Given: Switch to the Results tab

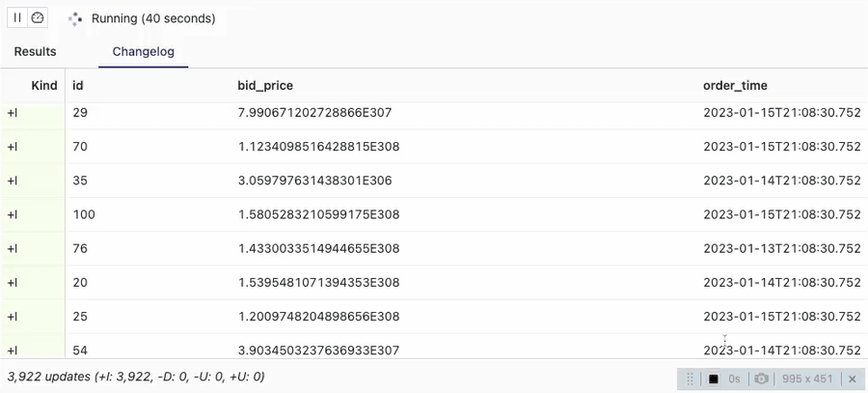Looking at the screenshot, I should pyautogui.click(x=35, y=51).
